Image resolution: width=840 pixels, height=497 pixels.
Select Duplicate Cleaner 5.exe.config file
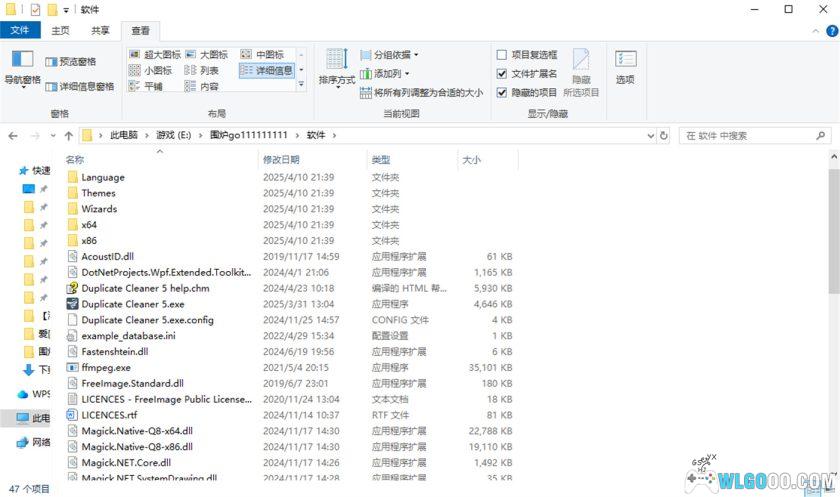click(x=147, y=320)
